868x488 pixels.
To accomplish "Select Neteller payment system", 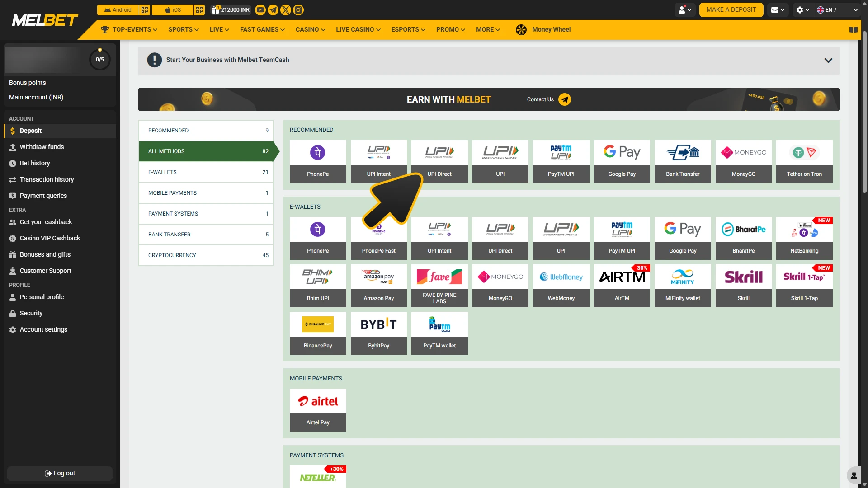I will [x=318, y=477].
